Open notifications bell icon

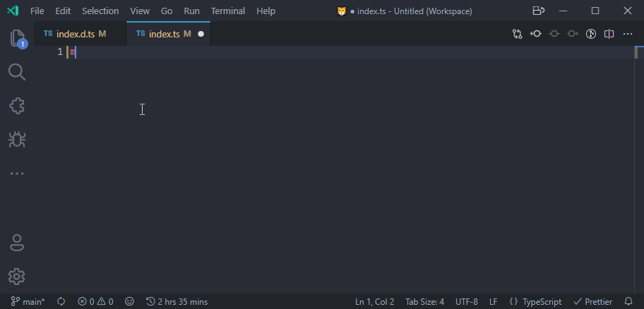click(628, 302)
